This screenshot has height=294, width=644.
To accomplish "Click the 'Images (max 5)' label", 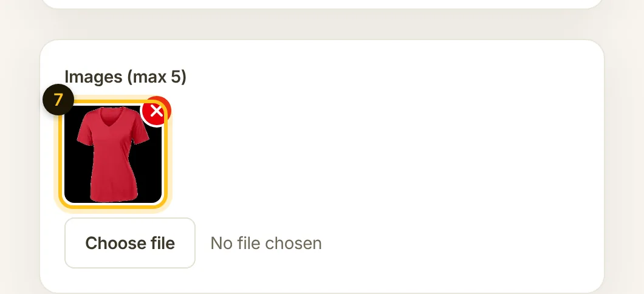I will pos(125,77).
